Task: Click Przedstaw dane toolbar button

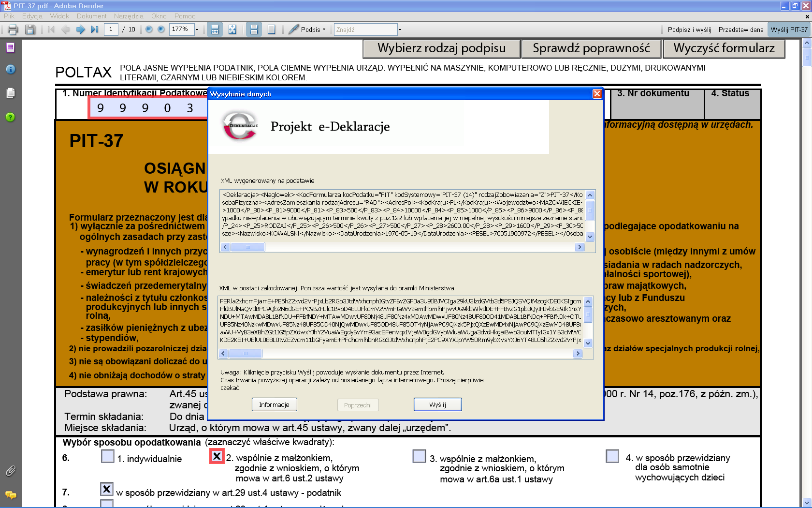Action: click(741, 30)
